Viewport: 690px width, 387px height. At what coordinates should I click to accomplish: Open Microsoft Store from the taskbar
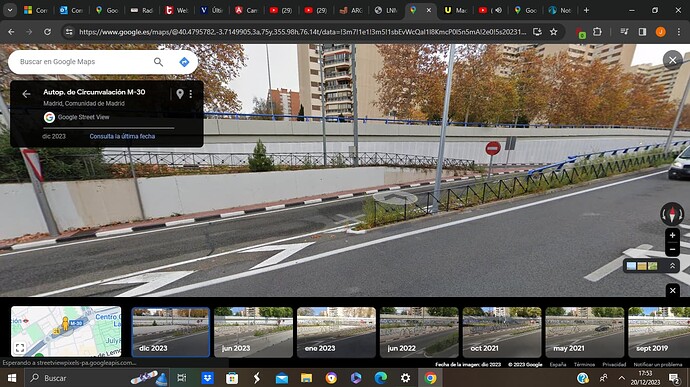(232, 378)
